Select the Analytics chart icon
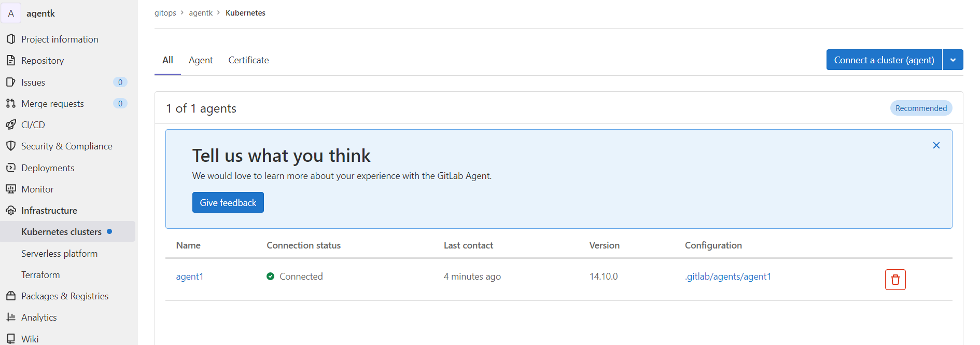Image resolution: width=980 pixels, height=345 pixels. tap(11, 317)
